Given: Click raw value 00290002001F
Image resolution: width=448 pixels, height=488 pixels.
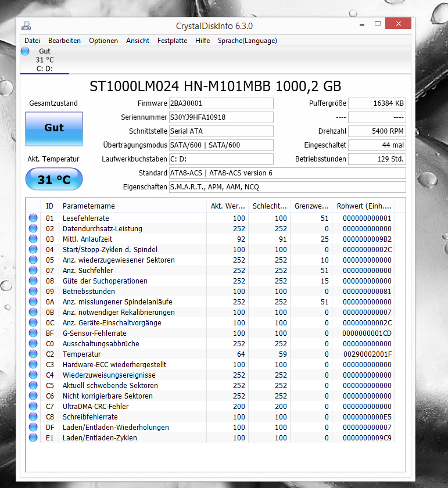Looking at the screenshot, I should pos(367,354).
